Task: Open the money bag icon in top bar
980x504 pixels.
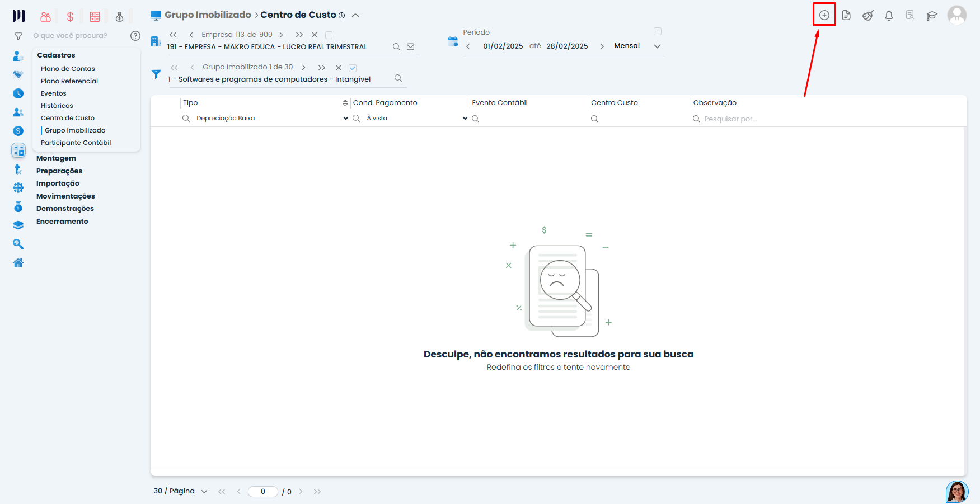Action: point(119,16)
